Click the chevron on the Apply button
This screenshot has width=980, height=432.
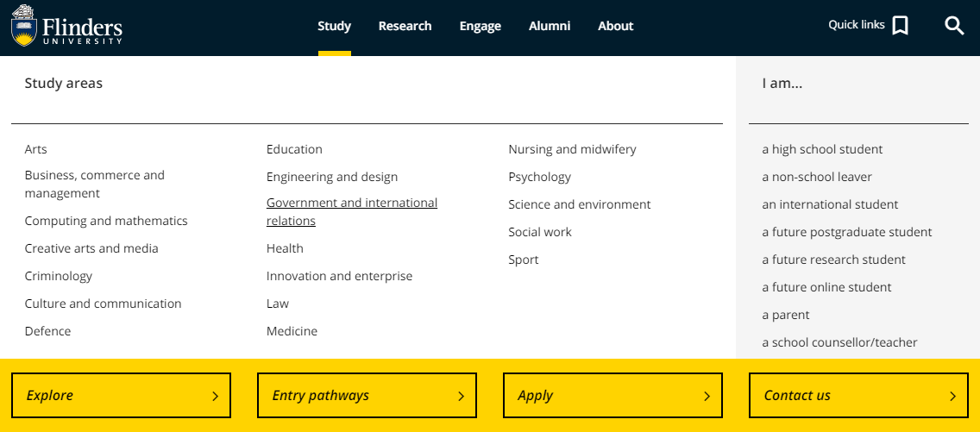(x=707, y=396)
